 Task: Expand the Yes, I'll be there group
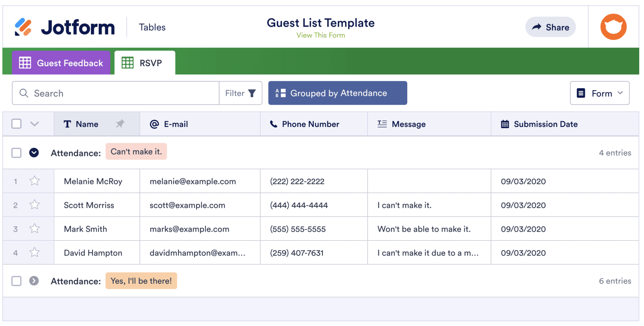point(34,281)
